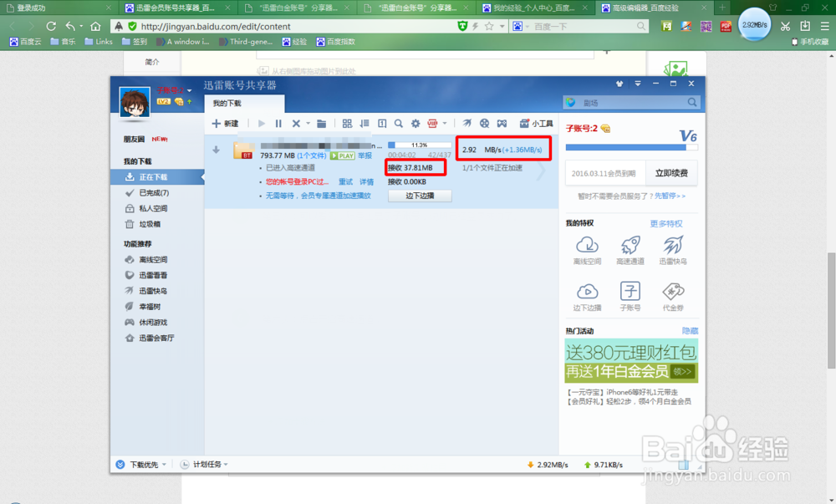
Task: Pause the download with the pause icon
Action: [278, 124]
